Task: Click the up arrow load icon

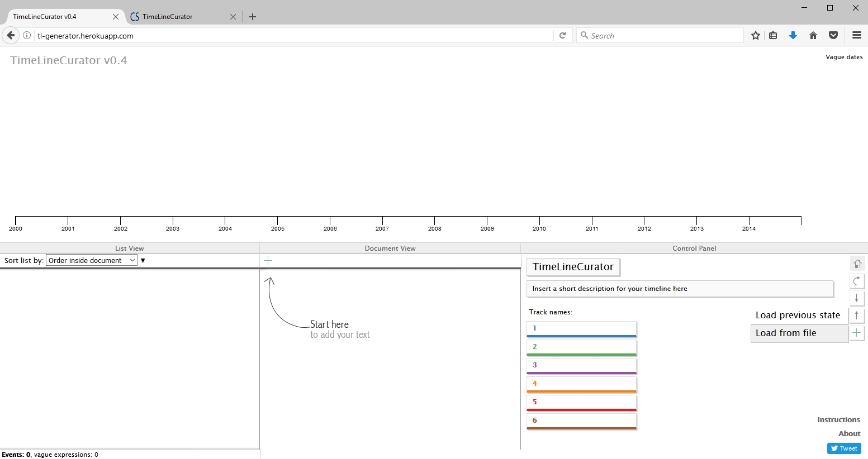Action: (x=857, y=315)
